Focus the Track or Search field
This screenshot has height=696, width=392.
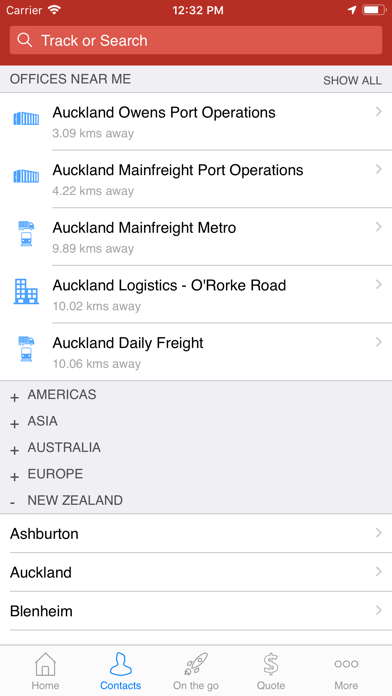click(x=196, y=40)
